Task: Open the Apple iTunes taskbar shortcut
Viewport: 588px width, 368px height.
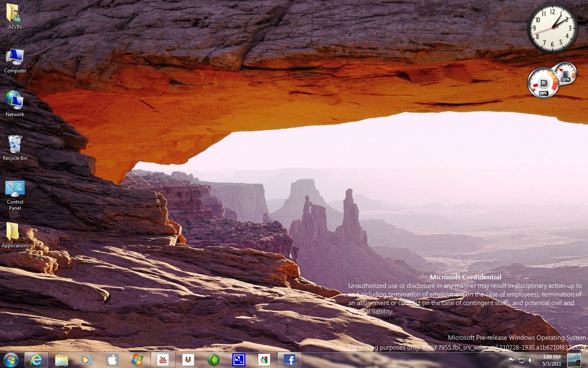Action: pos(112,360)
